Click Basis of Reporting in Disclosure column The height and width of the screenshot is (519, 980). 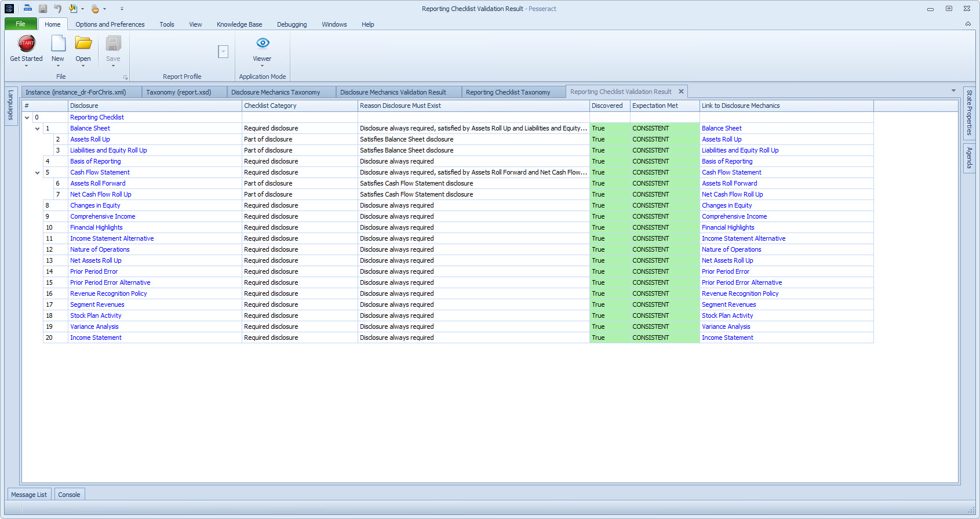point(96,161)
